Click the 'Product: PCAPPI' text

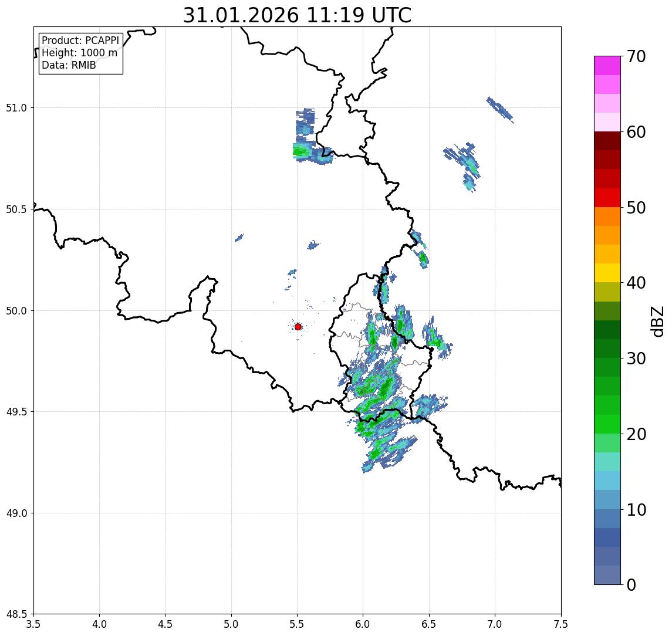coord(80,40)
